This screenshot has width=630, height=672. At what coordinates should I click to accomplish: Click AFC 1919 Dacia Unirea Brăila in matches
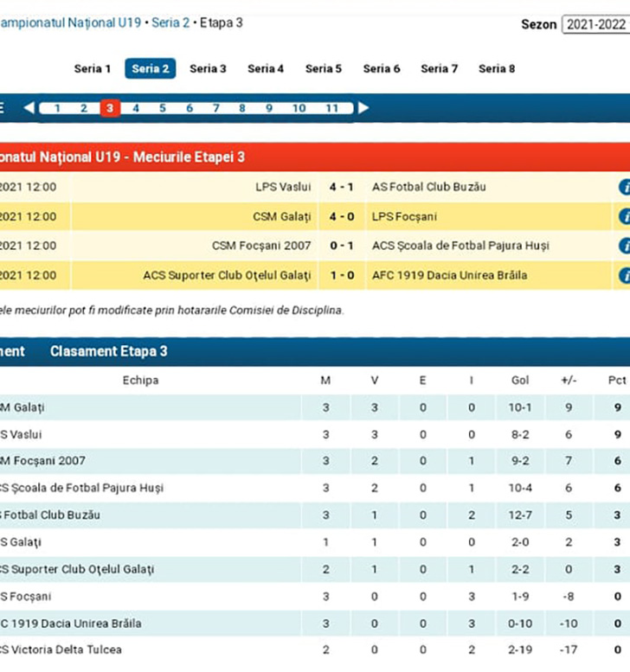click(449, 276)
